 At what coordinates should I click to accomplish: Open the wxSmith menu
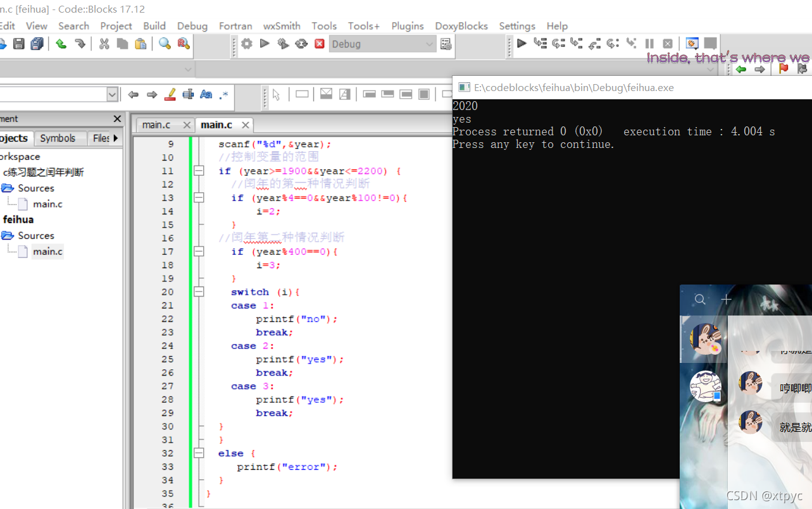(x=282, y=26)
